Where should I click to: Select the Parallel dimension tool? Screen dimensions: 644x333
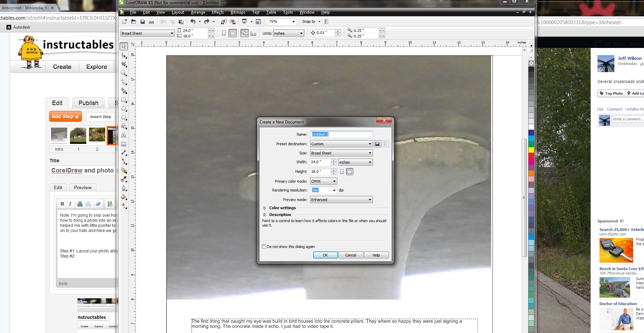pyautogui.click(x=124, y=153)
